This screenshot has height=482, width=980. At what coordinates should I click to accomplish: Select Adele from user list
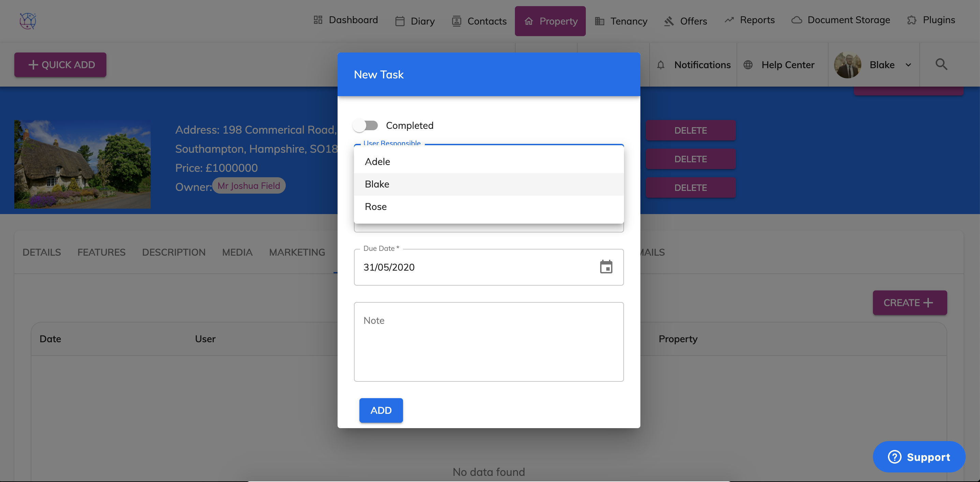pos(377,162)
